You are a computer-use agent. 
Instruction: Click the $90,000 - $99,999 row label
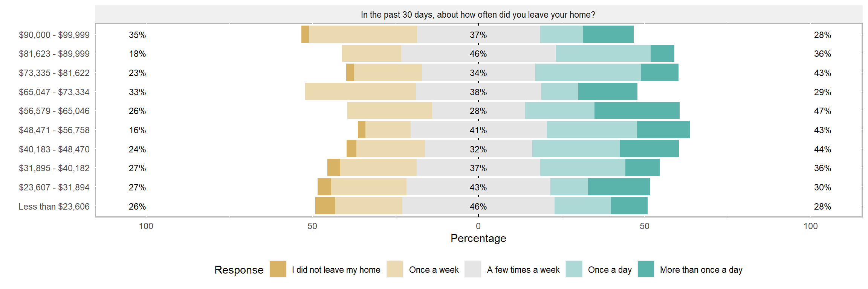[54, 35]
